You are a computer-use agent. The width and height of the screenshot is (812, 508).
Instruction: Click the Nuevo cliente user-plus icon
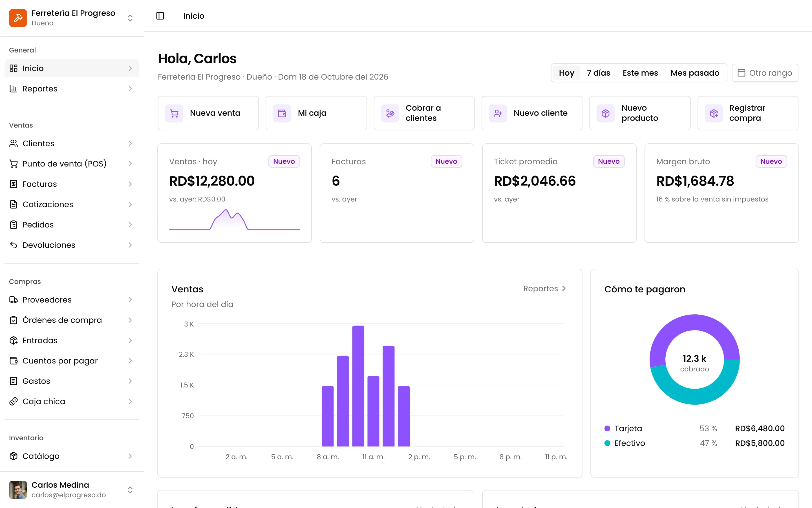coord(498,113)
